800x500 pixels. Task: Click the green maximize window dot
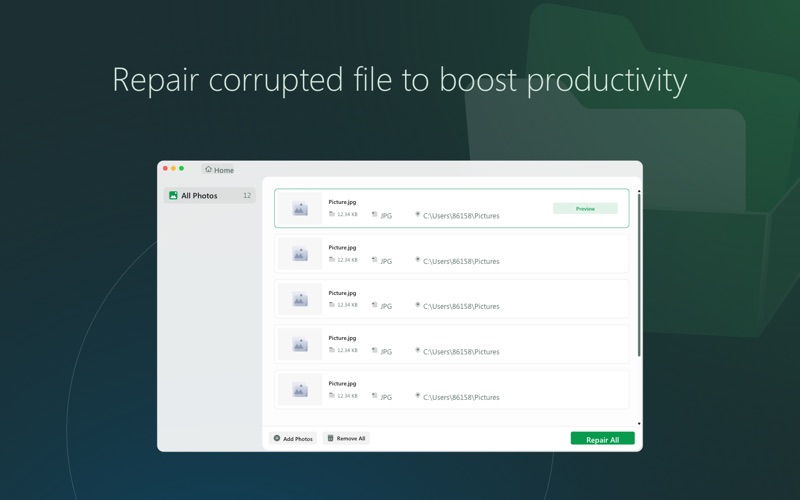coord(181,168)
